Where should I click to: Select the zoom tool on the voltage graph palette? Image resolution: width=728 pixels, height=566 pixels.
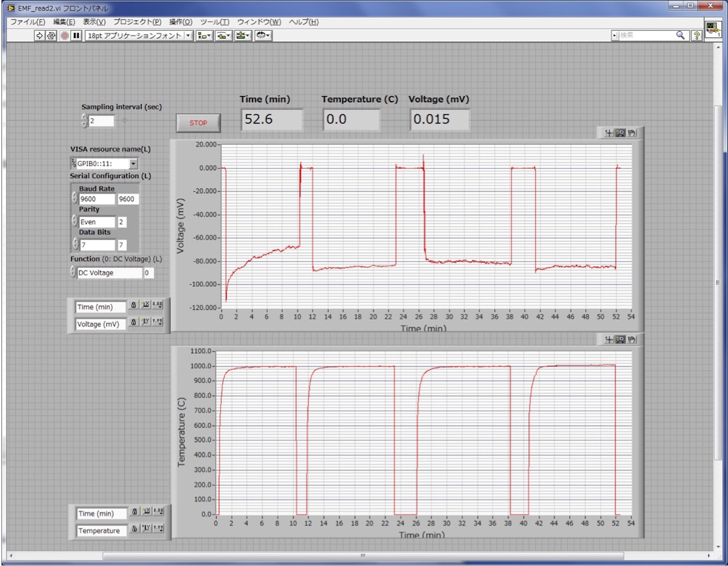tap(620, 133)
